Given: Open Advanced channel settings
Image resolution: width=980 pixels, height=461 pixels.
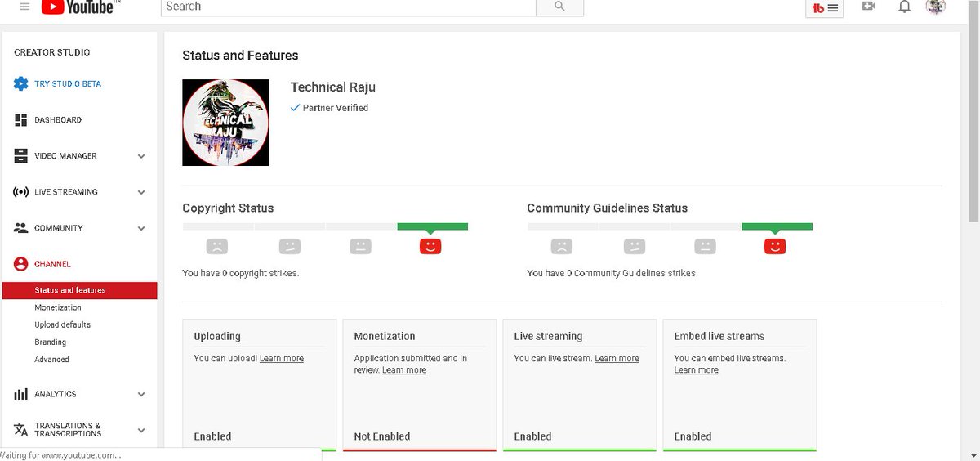Looking at the screenshot, I should click(51, 360).
